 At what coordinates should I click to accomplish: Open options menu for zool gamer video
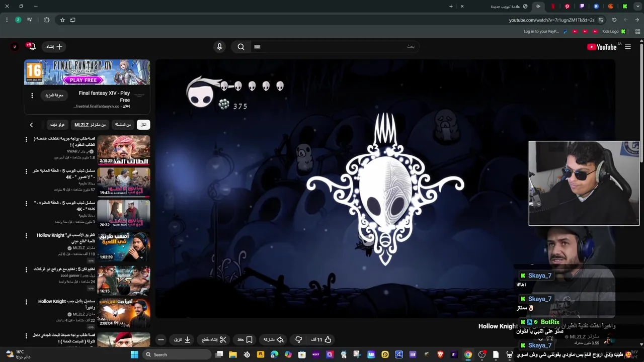(27, 269)
